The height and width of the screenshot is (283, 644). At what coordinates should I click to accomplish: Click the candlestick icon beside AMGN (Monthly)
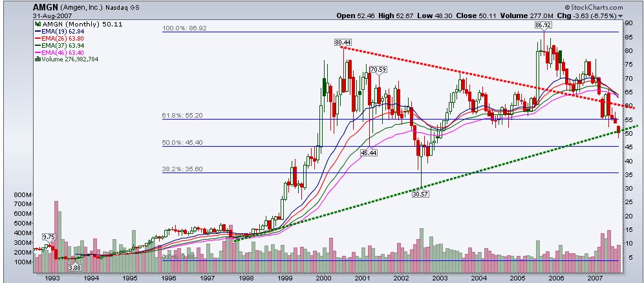click(x=39, y=24)
